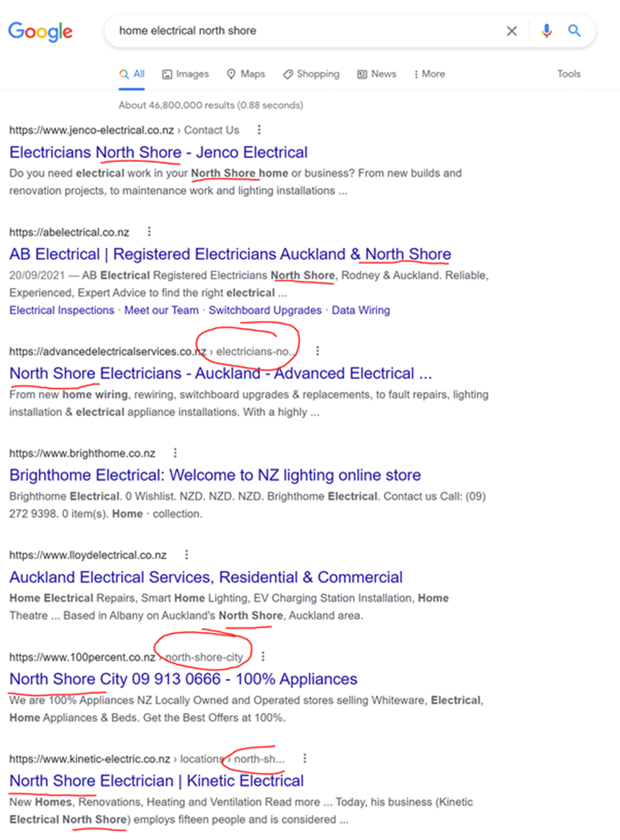Open options menu for 100percent.co.nz result
The width and height of the screenshot is (620, 840).
point(263,656)
